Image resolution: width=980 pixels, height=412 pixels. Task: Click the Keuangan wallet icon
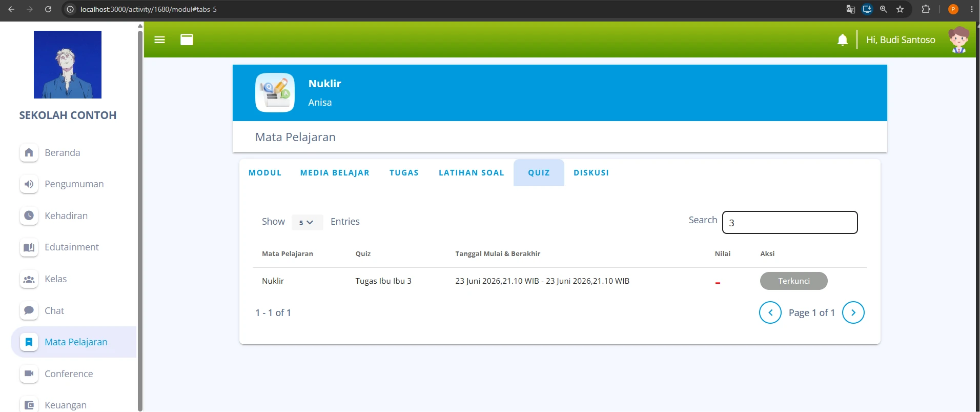(29, 405)
